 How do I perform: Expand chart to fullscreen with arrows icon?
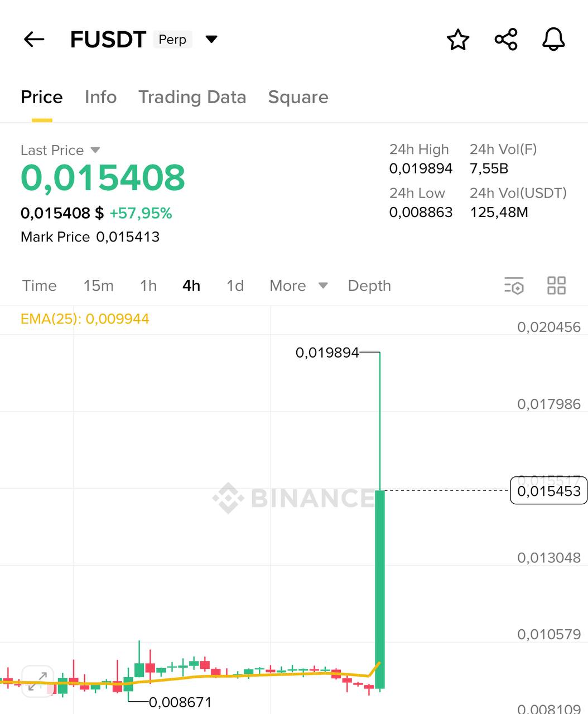click(37, 681)
